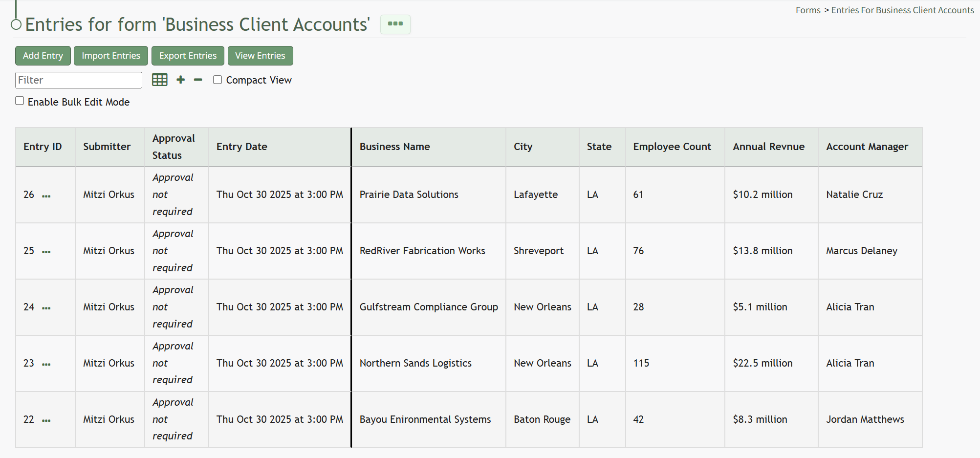Sort by the City column header
Image resolution: width=980 pixels, height=458 pixels.
click(x=543, y=147)
